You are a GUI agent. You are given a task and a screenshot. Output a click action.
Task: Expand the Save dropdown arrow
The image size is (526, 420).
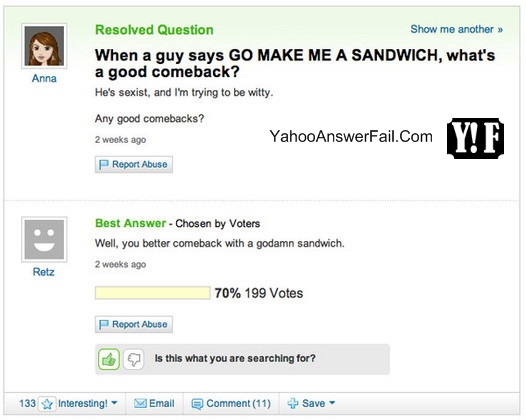(x=332, y=403)
